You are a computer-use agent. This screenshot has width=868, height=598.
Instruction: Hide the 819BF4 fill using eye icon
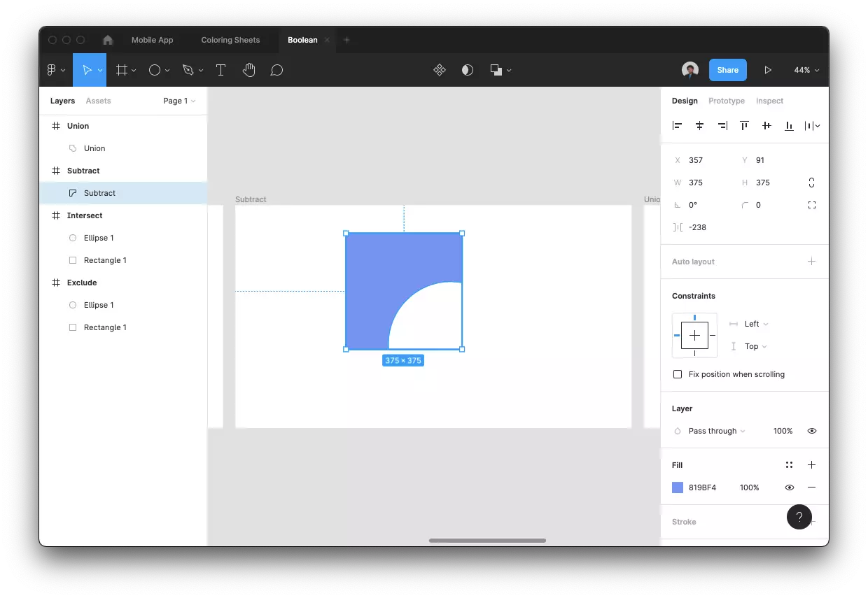[x=789, y=487]
